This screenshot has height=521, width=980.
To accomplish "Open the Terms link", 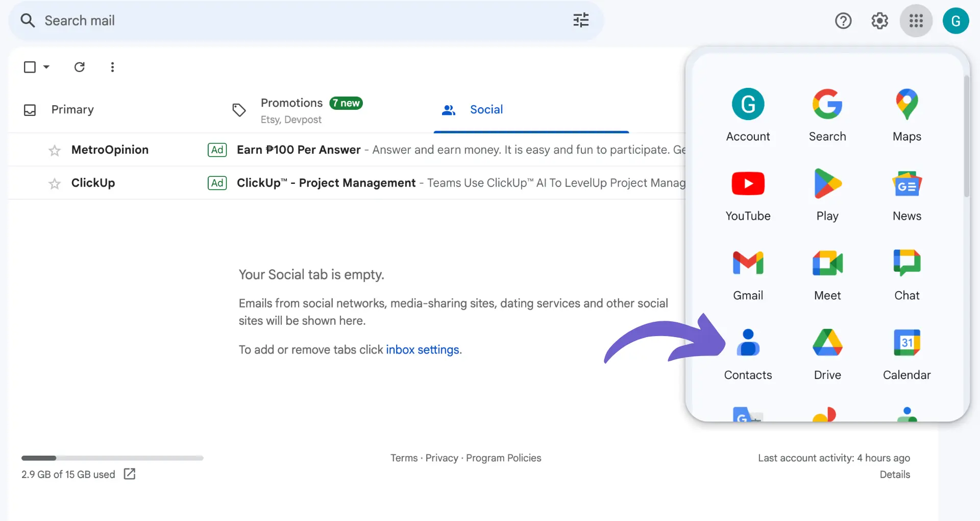I will (x=404, y=458).
